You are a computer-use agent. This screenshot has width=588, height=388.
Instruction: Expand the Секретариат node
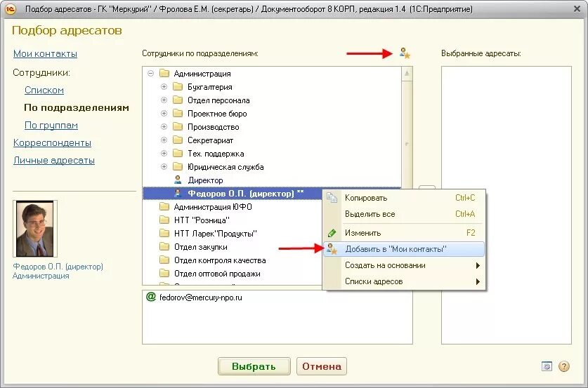click(164, 140)
